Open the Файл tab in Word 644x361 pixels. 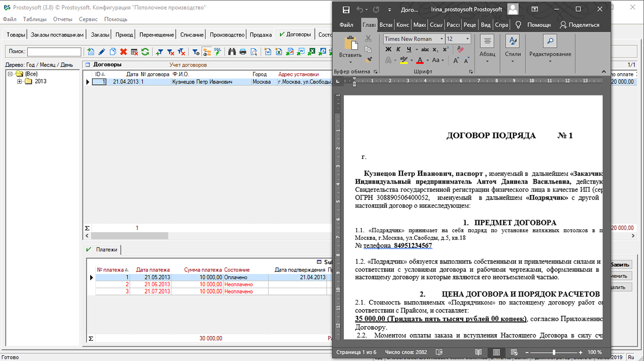[x=346, y=25]
